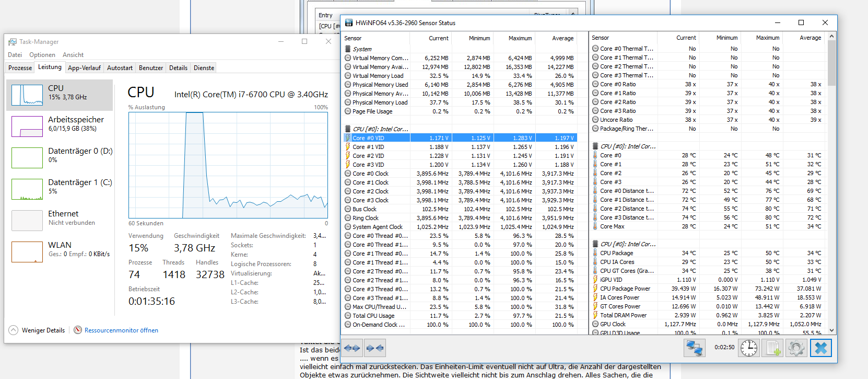Click lightning icon of iGPU VID row
Image resolution: width=868 pixels, height=379 pixels.
(595, 280)
